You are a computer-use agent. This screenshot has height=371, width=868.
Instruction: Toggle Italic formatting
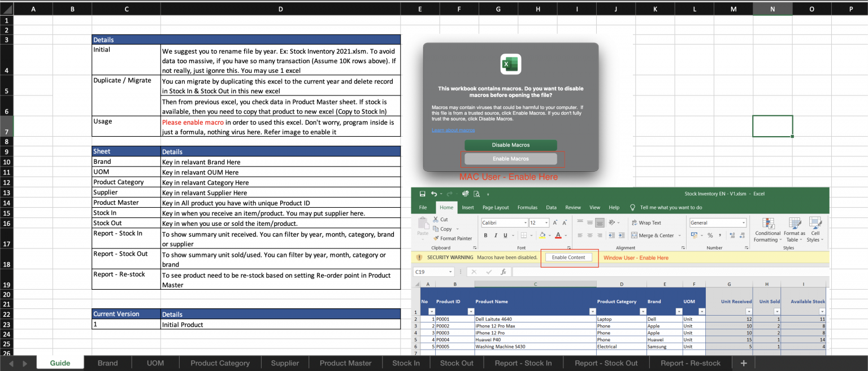pyautogui.click(x=496, y=235)
